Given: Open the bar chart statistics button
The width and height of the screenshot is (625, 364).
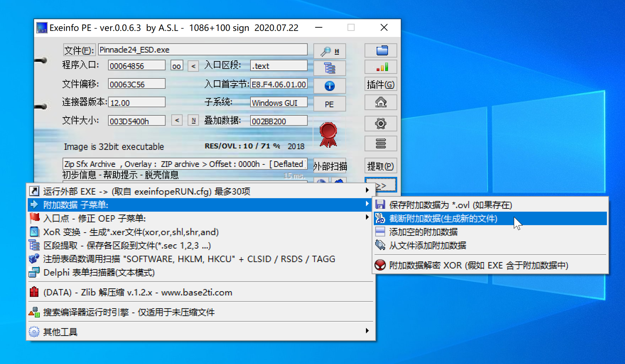Looking at the screenshot, I should pos(381,67).
